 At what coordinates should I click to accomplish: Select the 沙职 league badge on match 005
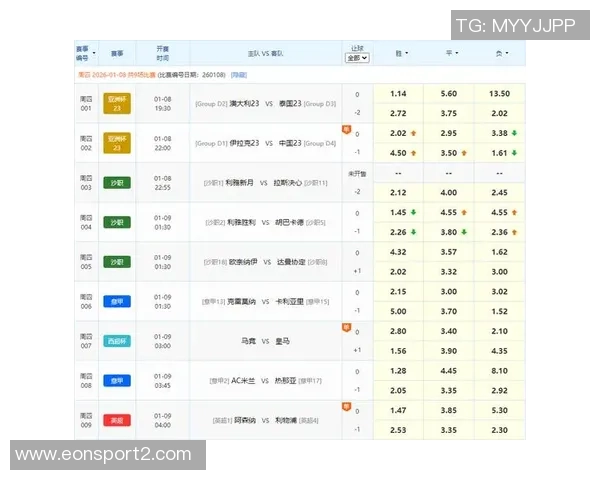tap(117, 262)
